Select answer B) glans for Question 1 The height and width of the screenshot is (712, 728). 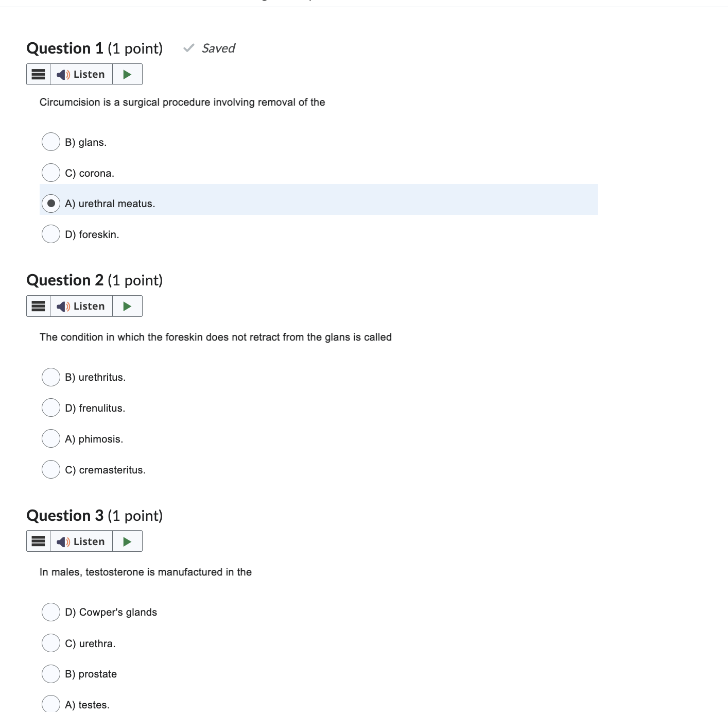(50, 142)
